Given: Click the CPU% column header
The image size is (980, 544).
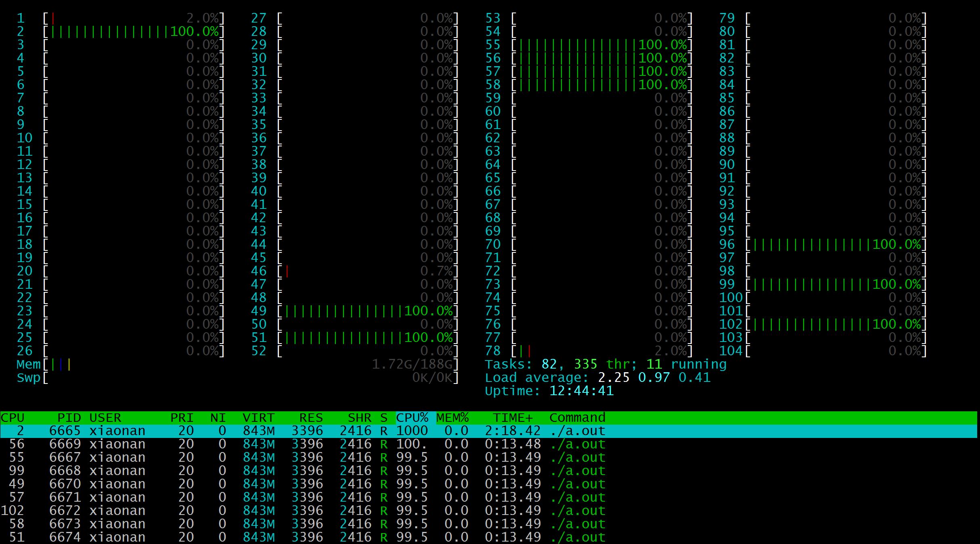Looking at the screenshot, I should click(x=412, y=417).
